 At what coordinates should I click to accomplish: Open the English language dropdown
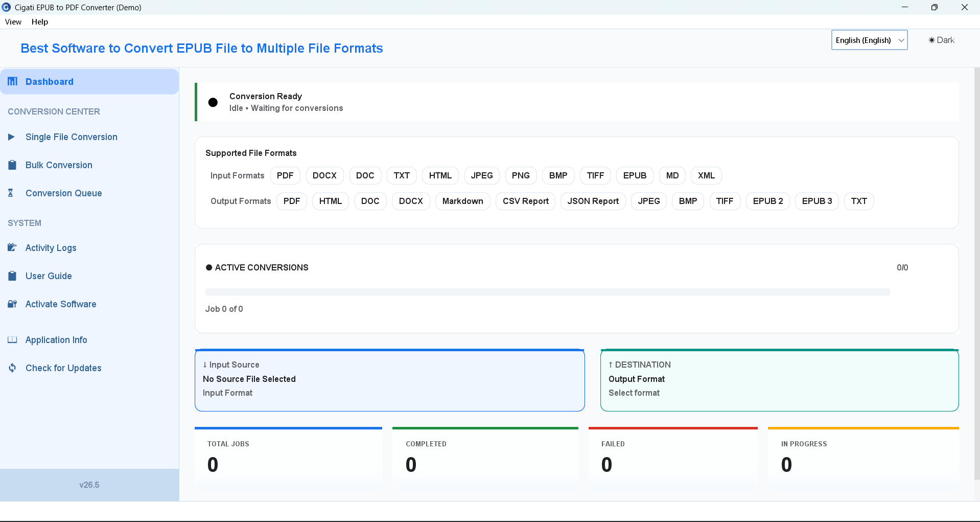pyautogui.click(x=869, y=40)
